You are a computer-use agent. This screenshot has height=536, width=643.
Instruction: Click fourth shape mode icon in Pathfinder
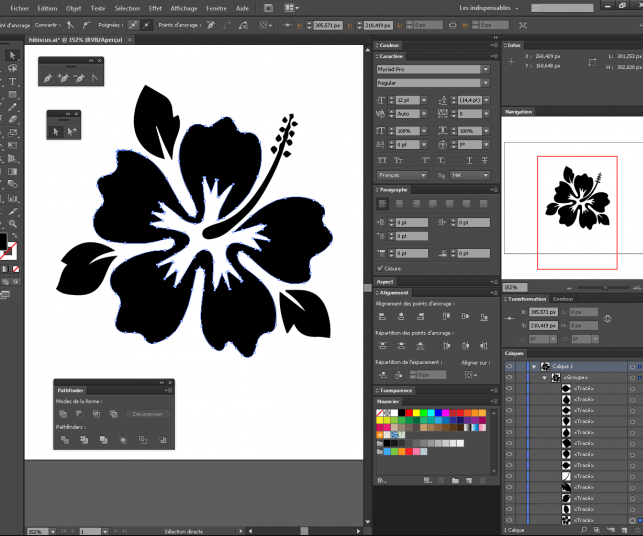114,414
